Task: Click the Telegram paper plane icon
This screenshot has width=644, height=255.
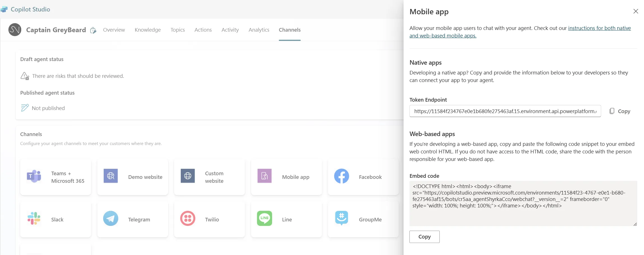Action: [111, 218]
